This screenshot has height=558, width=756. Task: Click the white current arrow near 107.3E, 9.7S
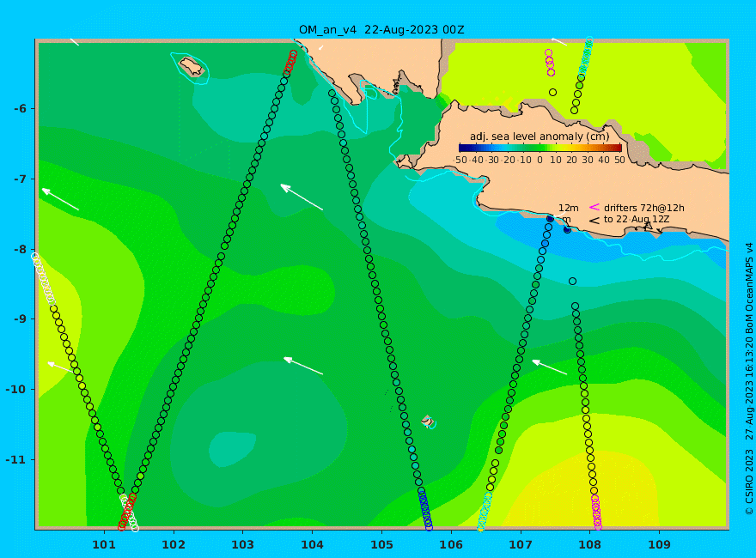[x=550, y=367]
